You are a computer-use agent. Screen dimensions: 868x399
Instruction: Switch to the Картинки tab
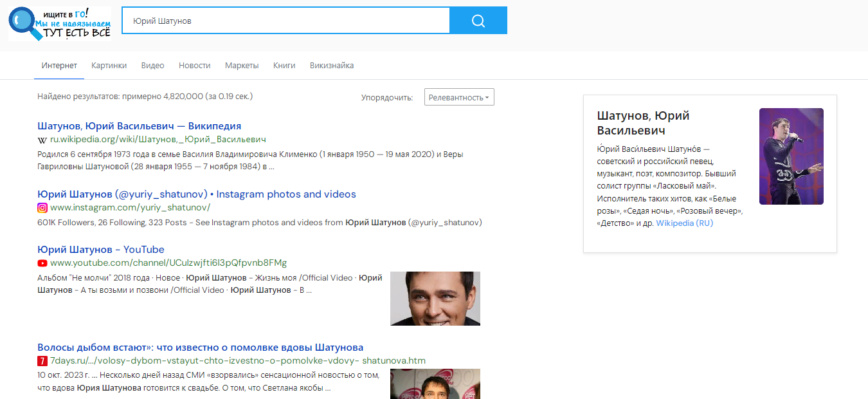click(x=109, y=66)
